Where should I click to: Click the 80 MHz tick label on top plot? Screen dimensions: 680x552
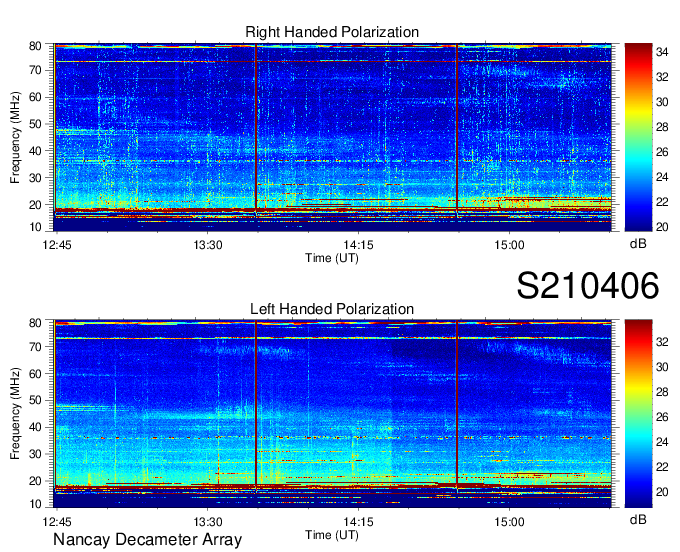[x=35, y=46]
